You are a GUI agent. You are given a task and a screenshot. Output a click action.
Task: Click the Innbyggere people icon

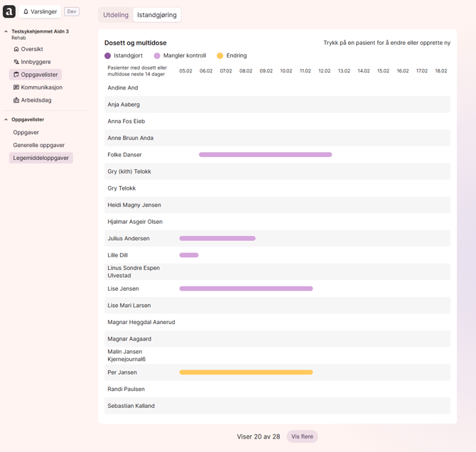pos(16,62)
